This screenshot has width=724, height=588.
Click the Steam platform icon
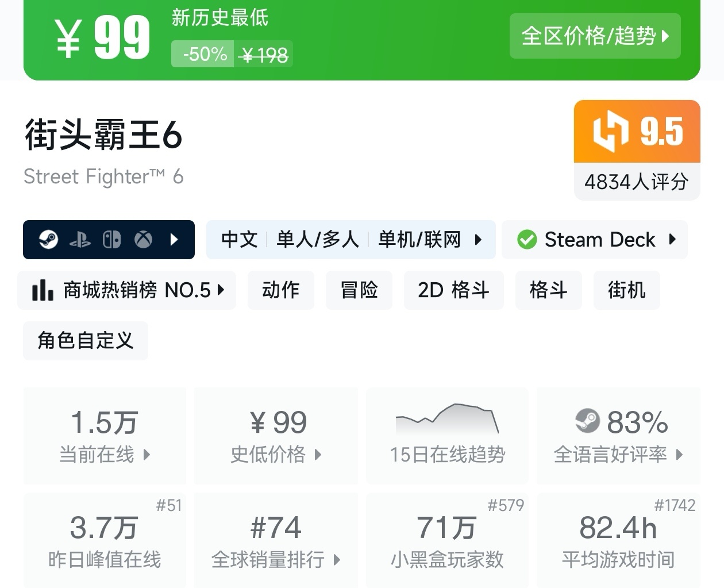coord(48,240)
